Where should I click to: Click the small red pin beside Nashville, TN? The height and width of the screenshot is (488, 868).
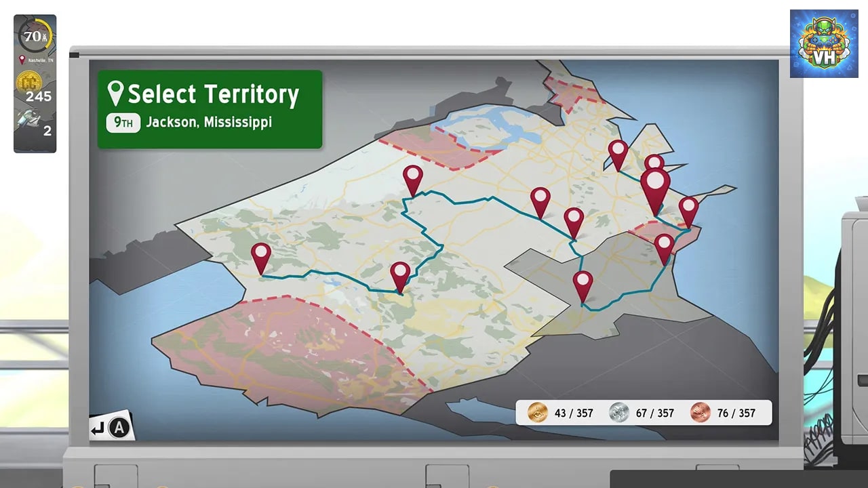pyautogui.click(x=22, y=60)
